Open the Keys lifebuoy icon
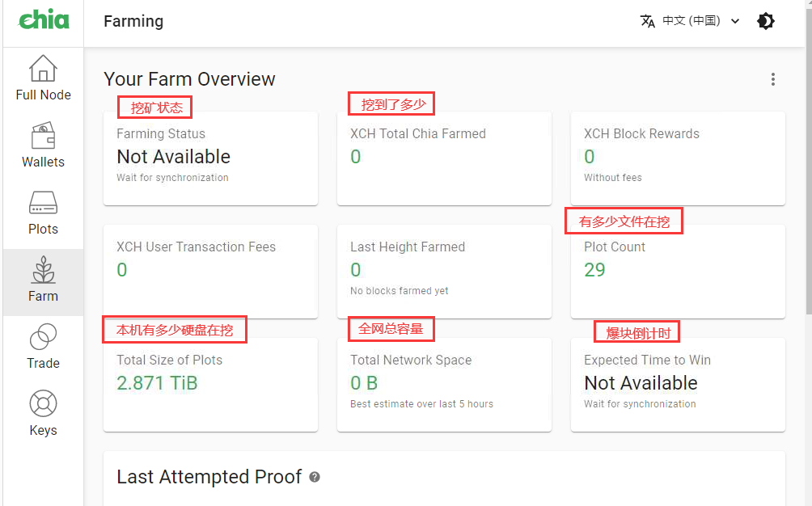Image resolution: width=812 pixels, height=506 pixels. [x=43, y=404]
